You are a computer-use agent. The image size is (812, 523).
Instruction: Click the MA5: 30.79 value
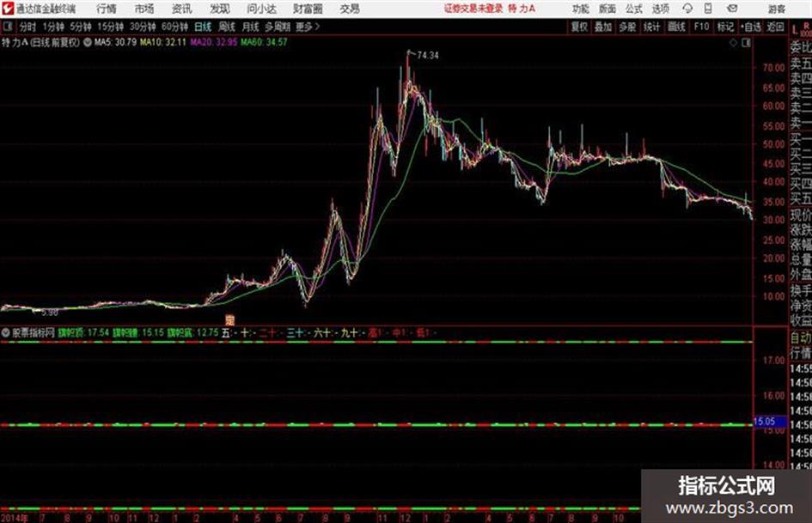coord(115,42)
